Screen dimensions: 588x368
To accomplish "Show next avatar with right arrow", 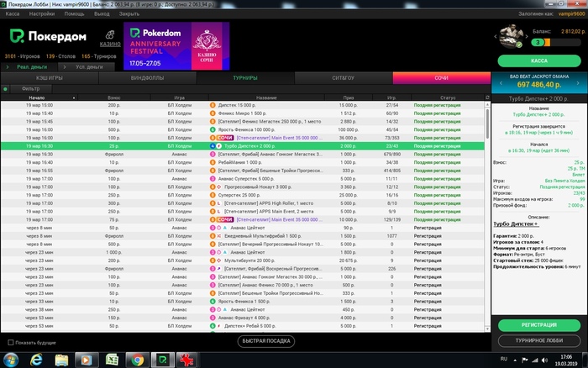I will [527, 36].
